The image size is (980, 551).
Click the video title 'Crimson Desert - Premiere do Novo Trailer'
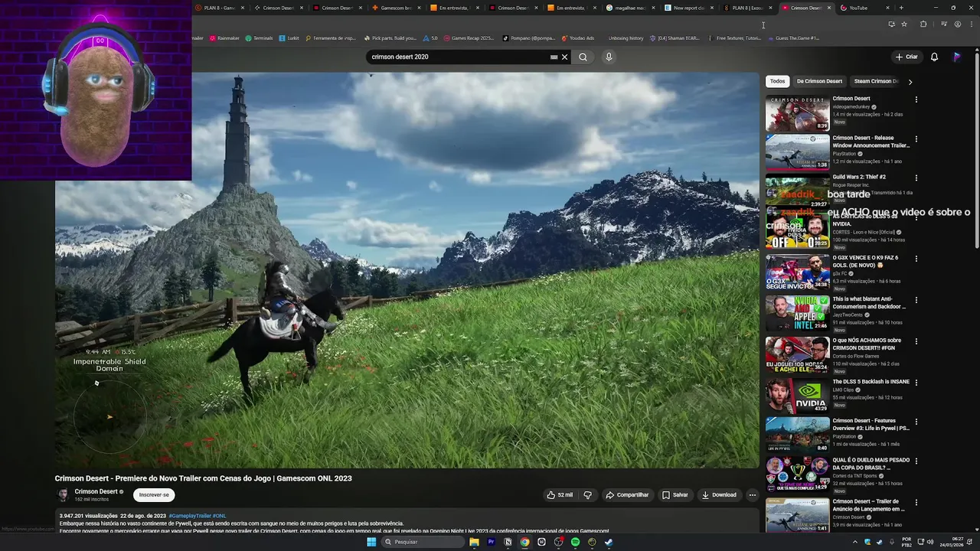tap(204, 478)
